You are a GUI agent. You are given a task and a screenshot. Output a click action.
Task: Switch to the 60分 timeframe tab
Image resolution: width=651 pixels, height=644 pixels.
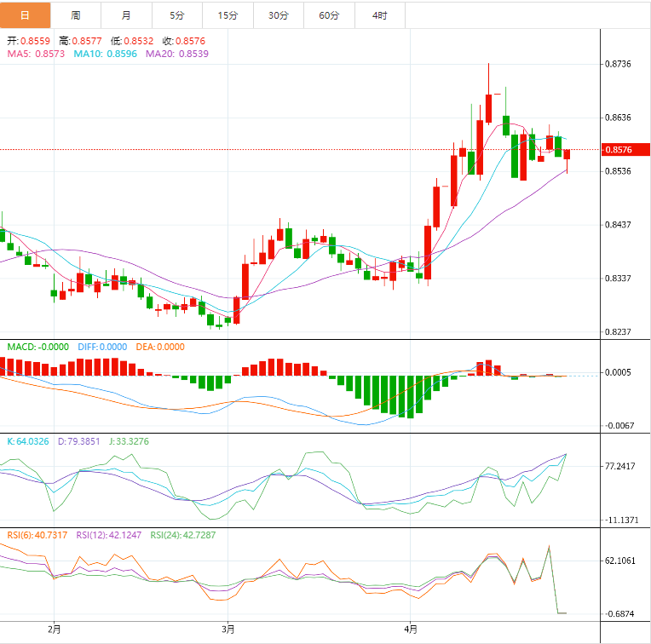click(329, 15)
